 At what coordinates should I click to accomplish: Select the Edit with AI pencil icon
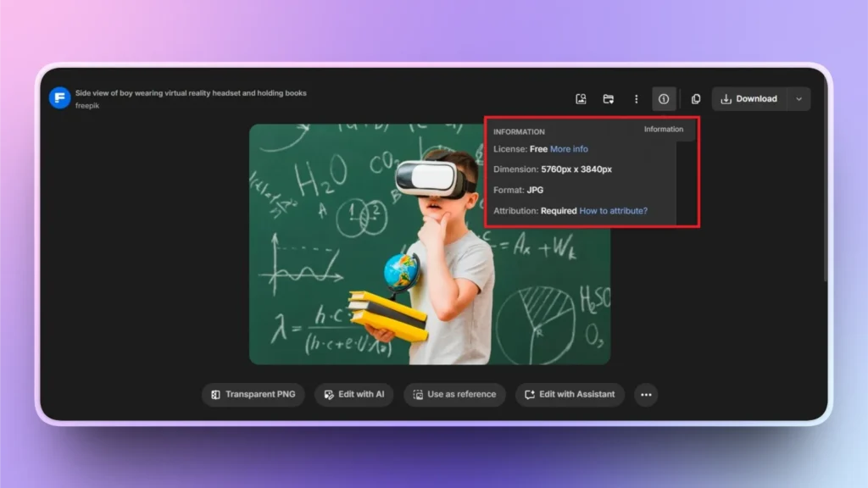(x=329, y=395)
